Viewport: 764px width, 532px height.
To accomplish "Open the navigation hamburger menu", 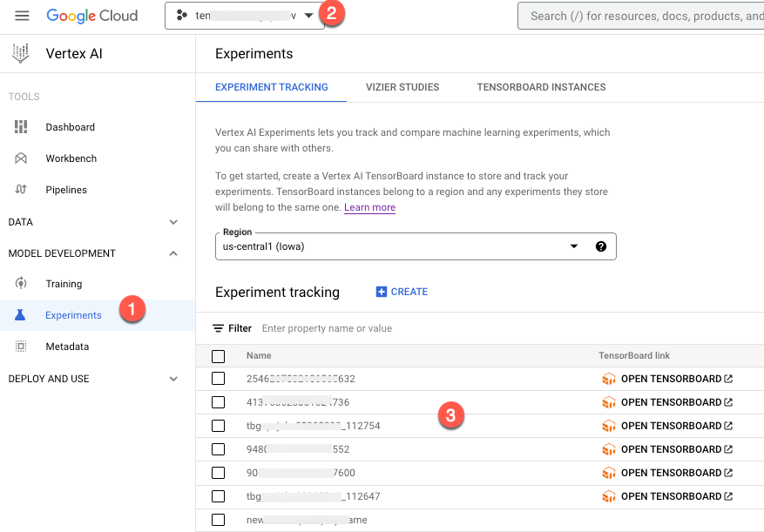I will (23, 15).
